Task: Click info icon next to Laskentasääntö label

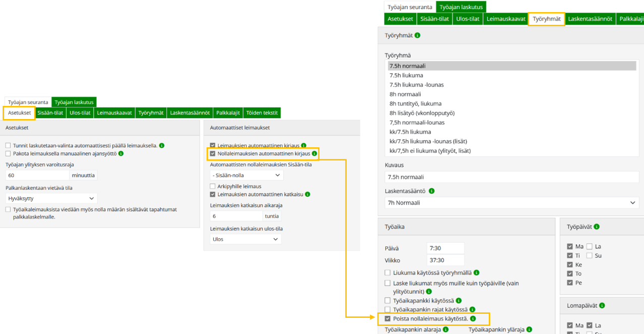Action: pos(431,191)
